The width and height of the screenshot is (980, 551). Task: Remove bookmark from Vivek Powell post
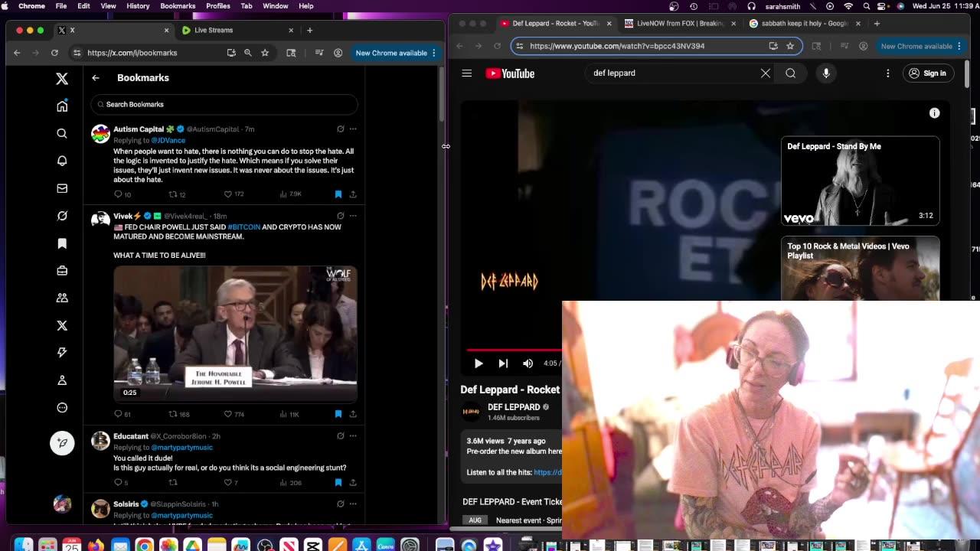pos(338,414)
